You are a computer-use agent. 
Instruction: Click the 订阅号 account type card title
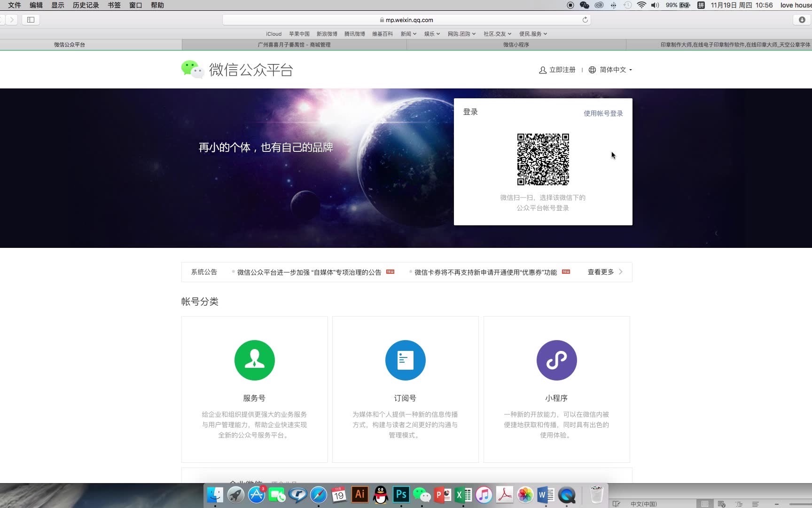(x=405, y=398)
